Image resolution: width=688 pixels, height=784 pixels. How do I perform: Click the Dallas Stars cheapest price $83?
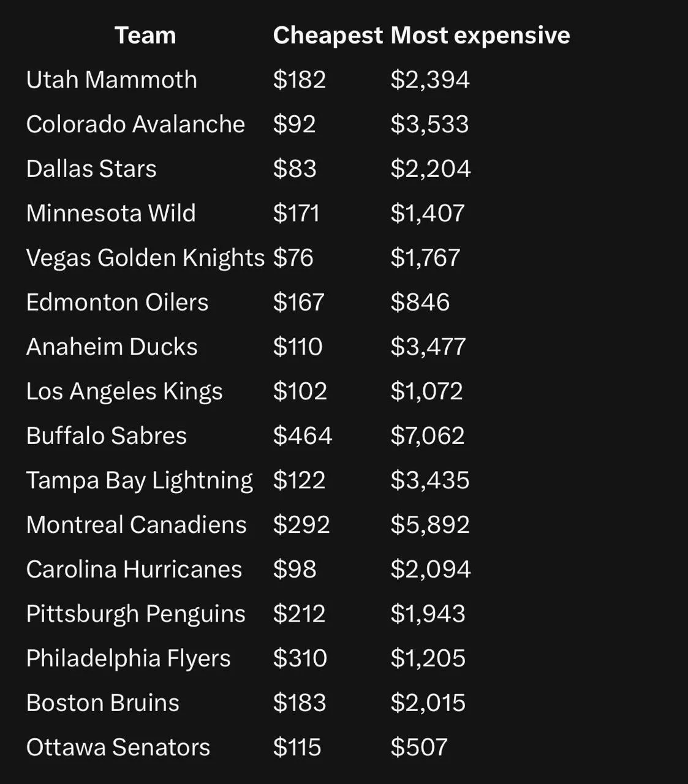point(295,168)
